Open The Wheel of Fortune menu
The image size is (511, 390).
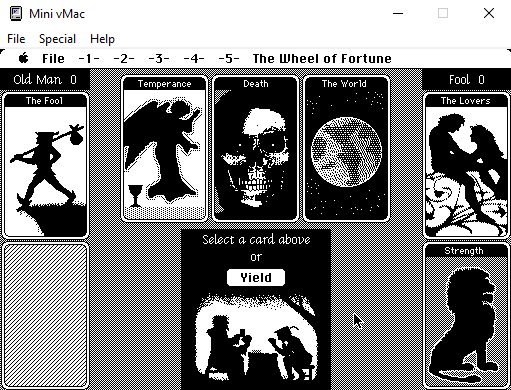pos(322,59)
